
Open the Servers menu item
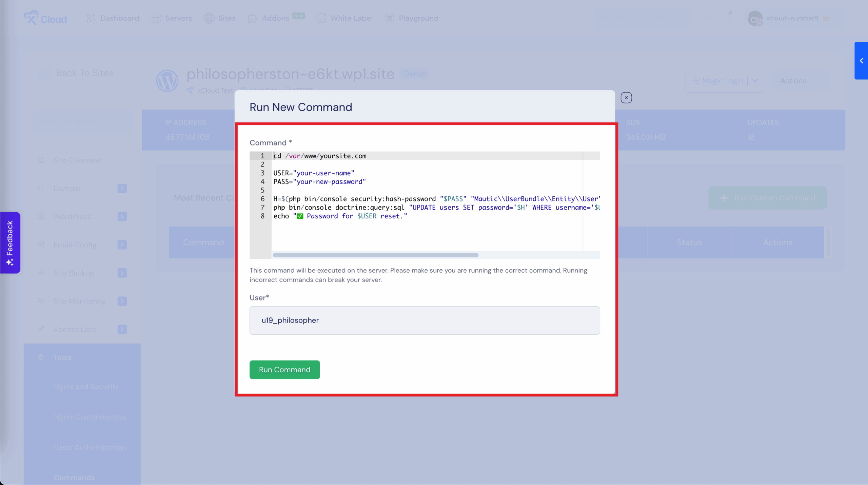[x=172, y=18]
